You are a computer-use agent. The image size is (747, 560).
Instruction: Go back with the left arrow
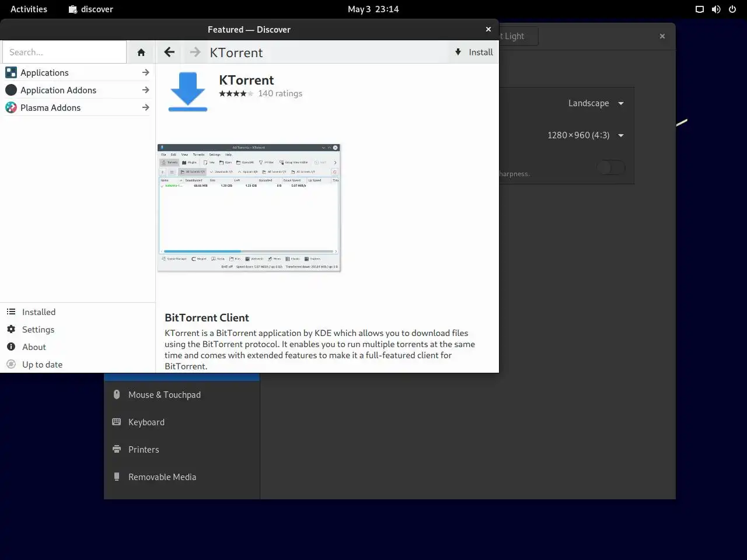point(169,52)
